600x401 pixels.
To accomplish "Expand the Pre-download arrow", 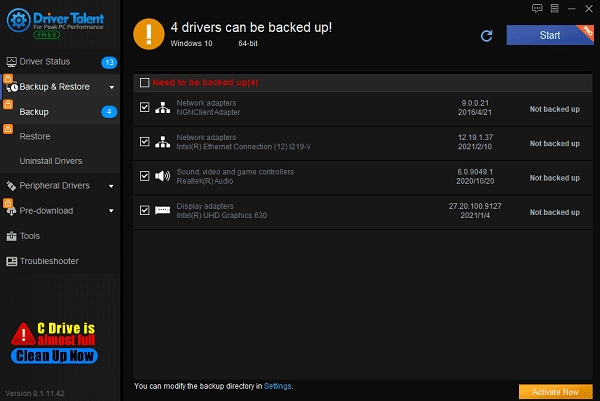I will tap(111, 211).
